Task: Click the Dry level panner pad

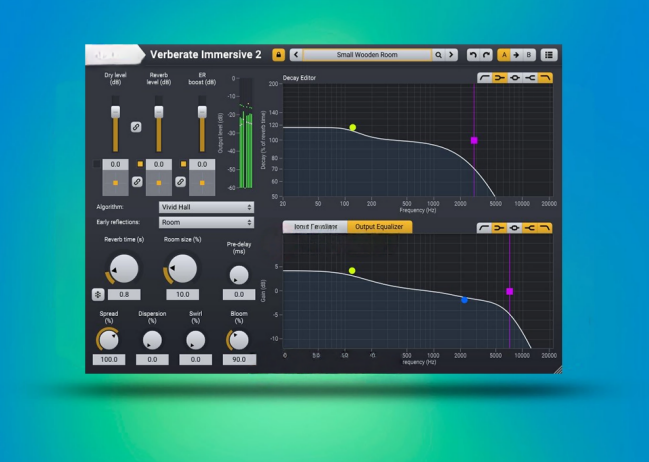Action: (115, 183)
